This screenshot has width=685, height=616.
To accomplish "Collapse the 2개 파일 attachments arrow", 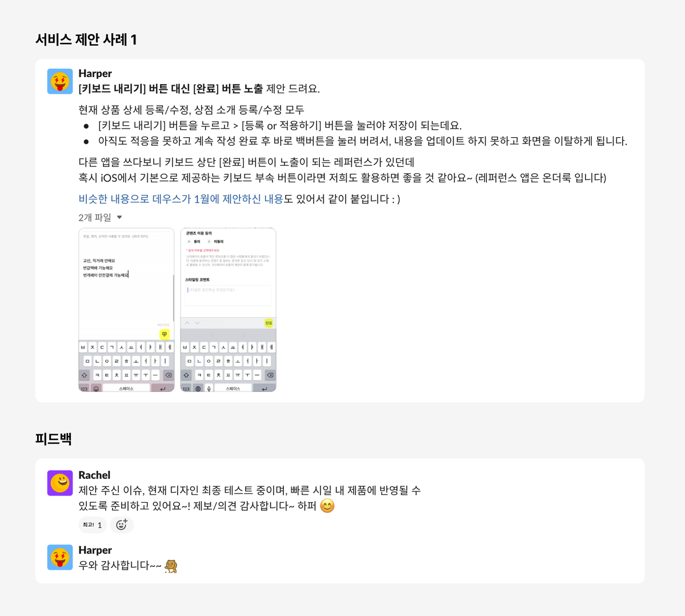I will pos(119,217).
